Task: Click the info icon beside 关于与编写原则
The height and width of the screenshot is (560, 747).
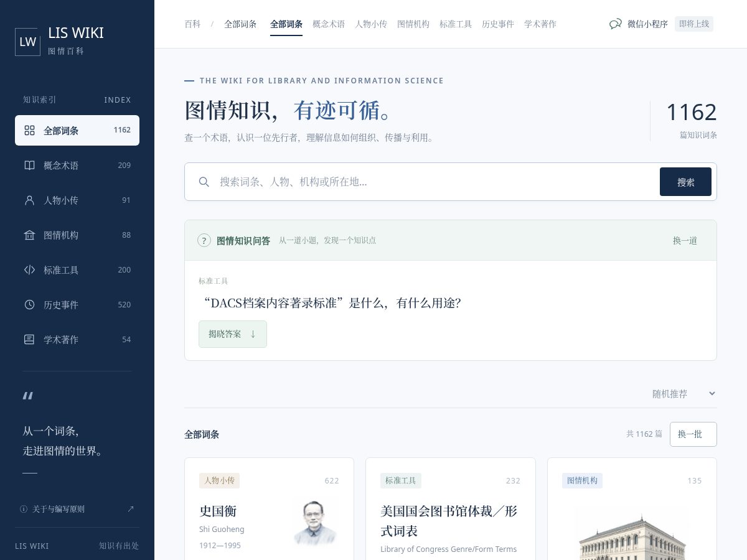Action: tap(24, 509)
